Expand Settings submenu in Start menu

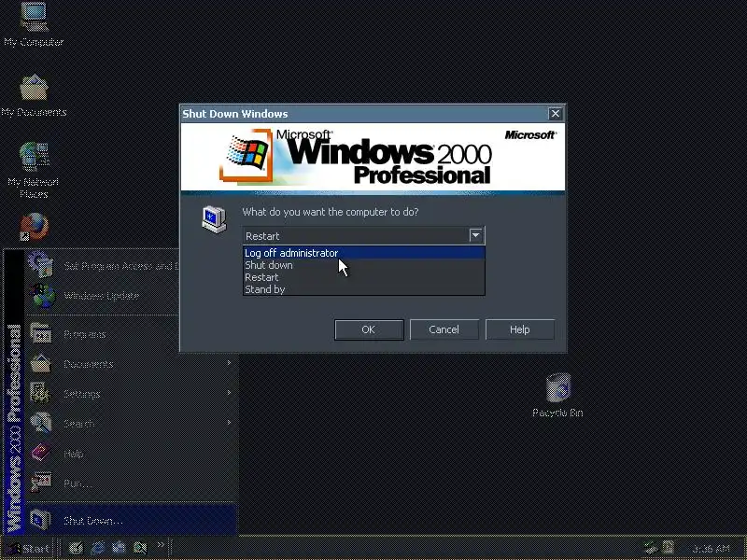[132, 394]
